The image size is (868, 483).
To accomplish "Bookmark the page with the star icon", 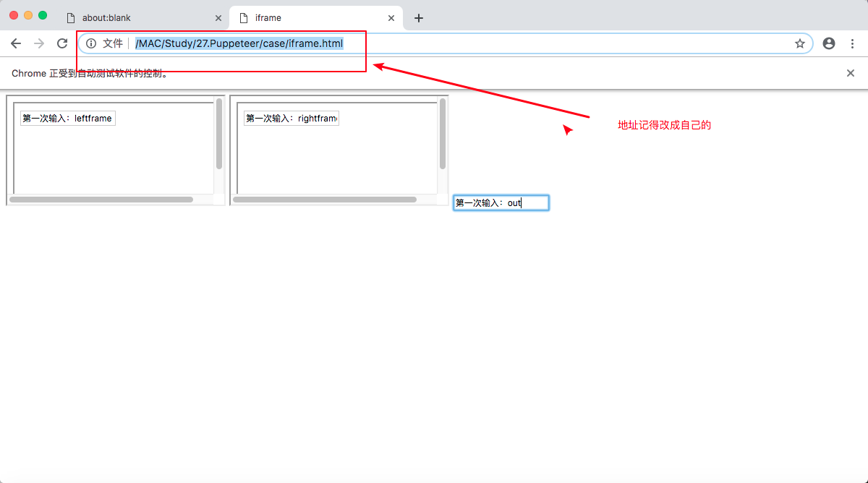I will click(800, 43).
